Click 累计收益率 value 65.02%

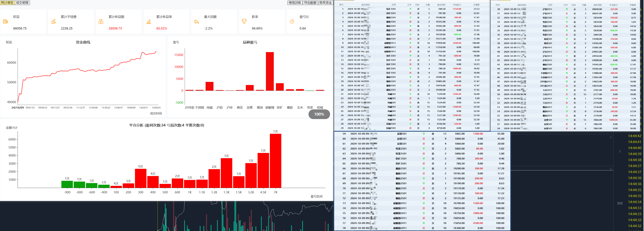162,28
